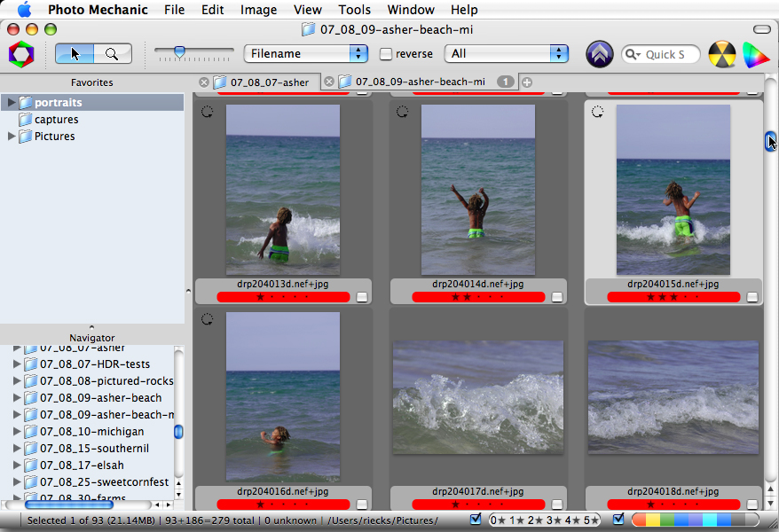Enable the reverse sort checkbox

pos(386,54)
